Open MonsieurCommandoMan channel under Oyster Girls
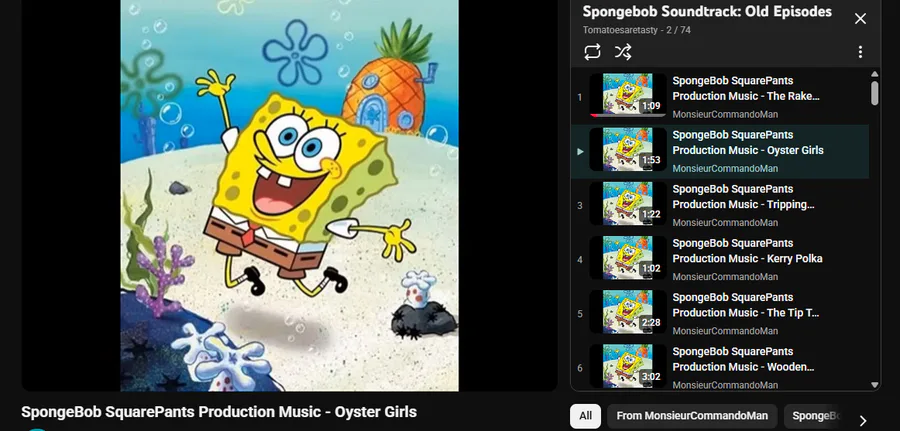Image resolution: width=900 pixels, height=431 pixels. (x=725, y=168)
